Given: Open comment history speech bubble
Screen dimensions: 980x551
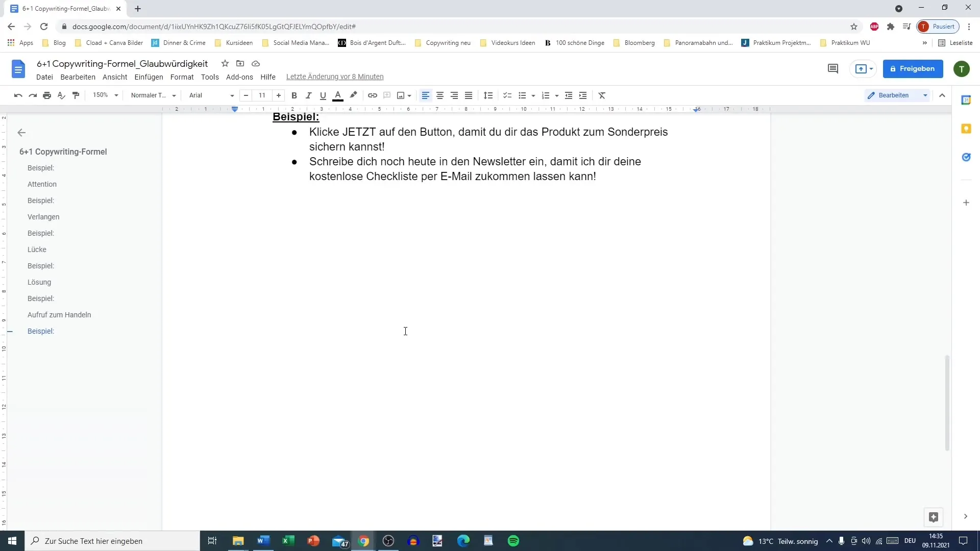Looking at the screenshot, I should tap(833, 69).
